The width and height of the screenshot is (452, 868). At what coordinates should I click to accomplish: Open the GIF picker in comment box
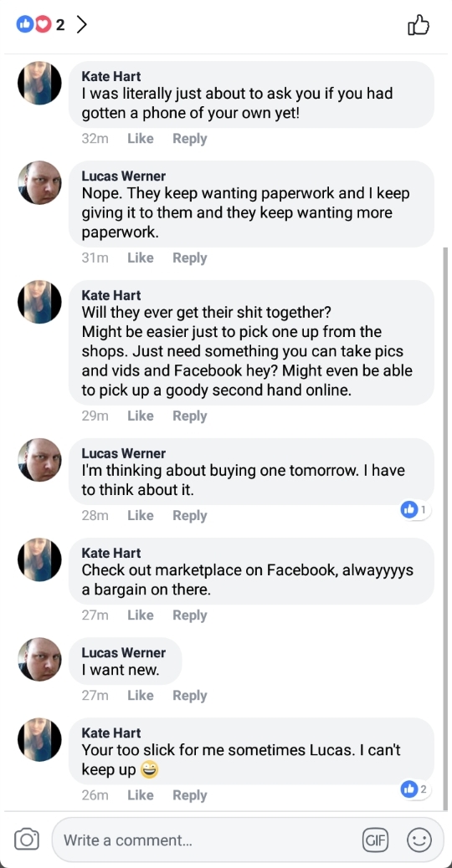coord(376,840)
